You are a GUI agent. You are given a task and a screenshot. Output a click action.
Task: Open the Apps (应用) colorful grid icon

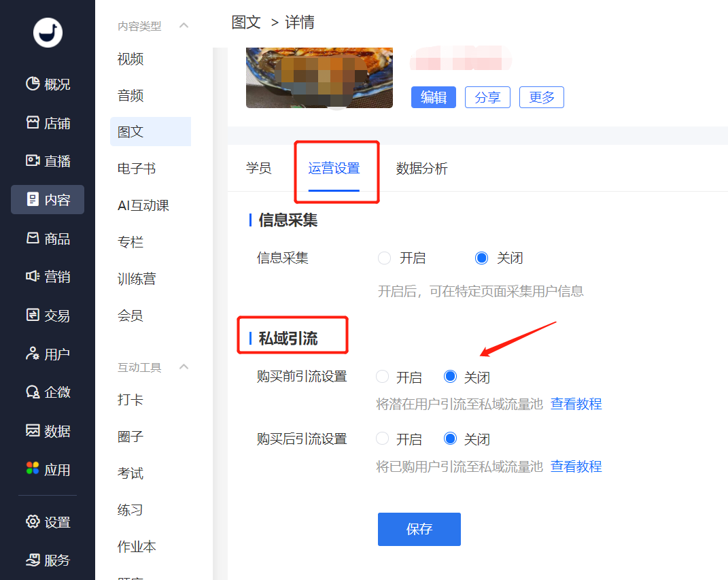point(33,469)
